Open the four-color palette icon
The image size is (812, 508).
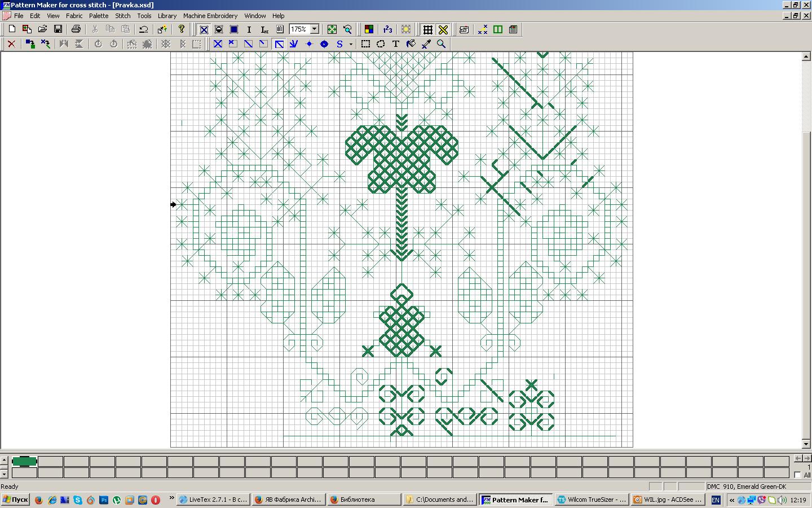tap(369, 29)
